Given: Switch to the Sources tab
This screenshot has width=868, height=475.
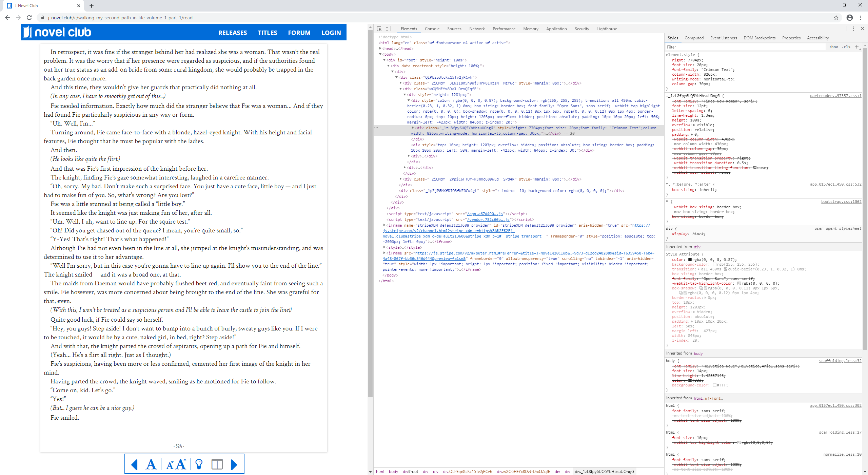Looking at the screenshot, I should click(454, 29).
